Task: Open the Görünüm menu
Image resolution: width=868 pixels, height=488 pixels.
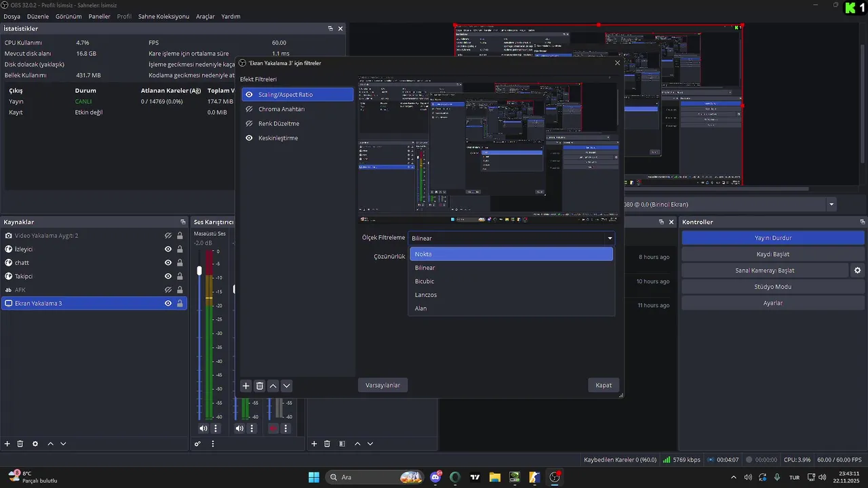Action: click(68, 16)
